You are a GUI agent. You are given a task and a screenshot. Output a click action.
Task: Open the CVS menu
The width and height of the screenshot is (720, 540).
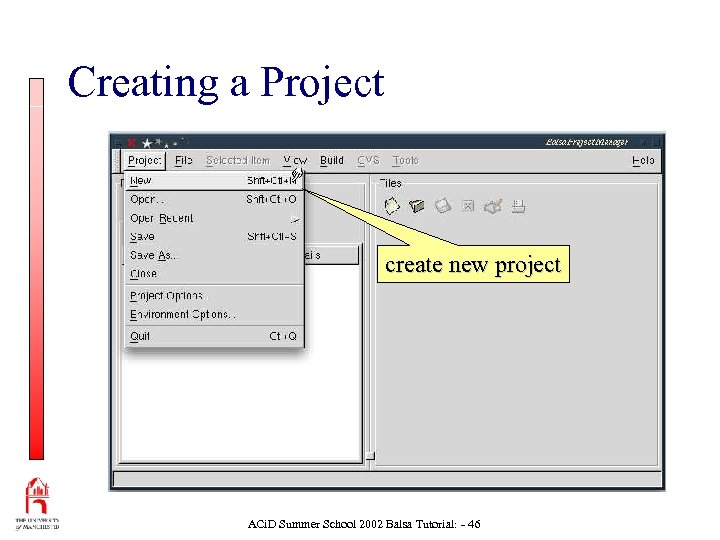[368, 160]
